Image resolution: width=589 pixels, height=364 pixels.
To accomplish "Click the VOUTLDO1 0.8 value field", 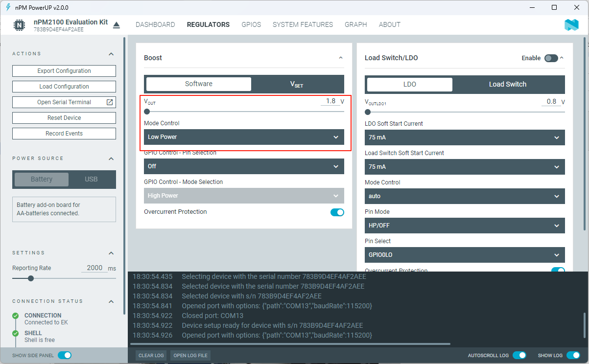I will (x=552, y=102).
